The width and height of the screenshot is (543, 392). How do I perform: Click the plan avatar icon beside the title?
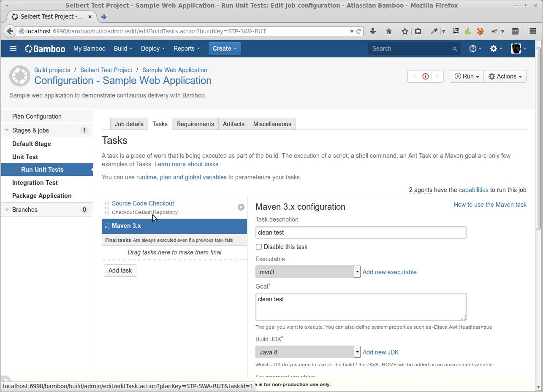coord(19,76)
